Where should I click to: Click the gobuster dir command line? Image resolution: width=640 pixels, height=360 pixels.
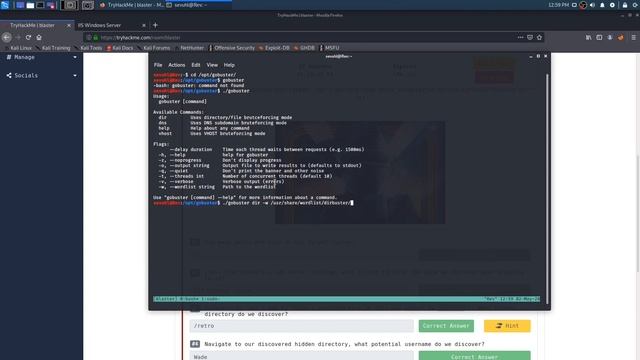click(x=253, y=203)
